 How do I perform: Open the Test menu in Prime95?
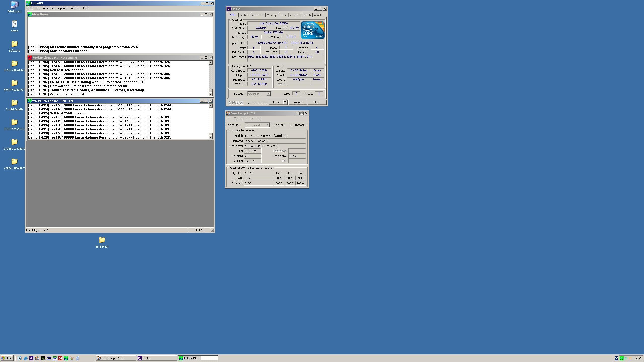(x=30, y=8)
